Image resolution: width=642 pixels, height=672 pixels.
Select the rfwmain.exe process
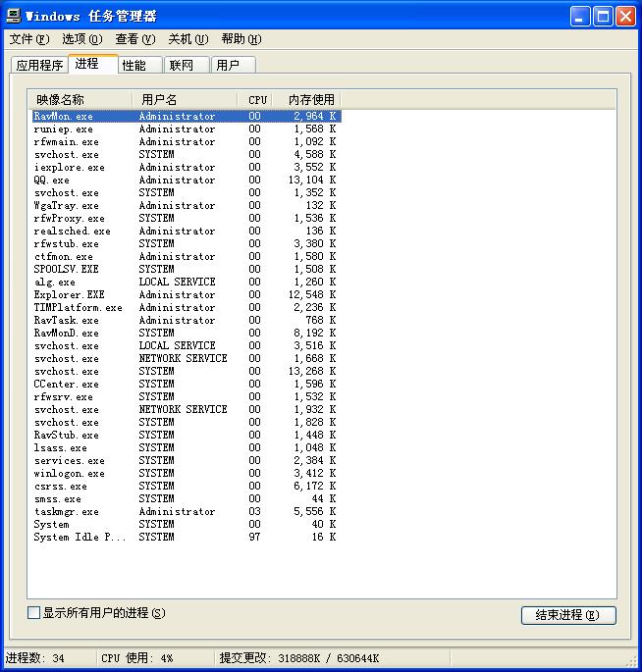tap(187, 142)
